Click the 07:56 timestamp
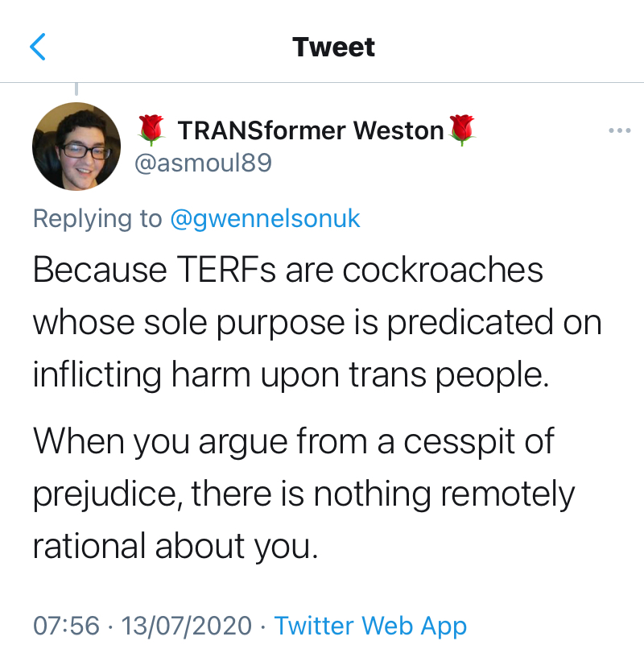 tap(66, 626)
